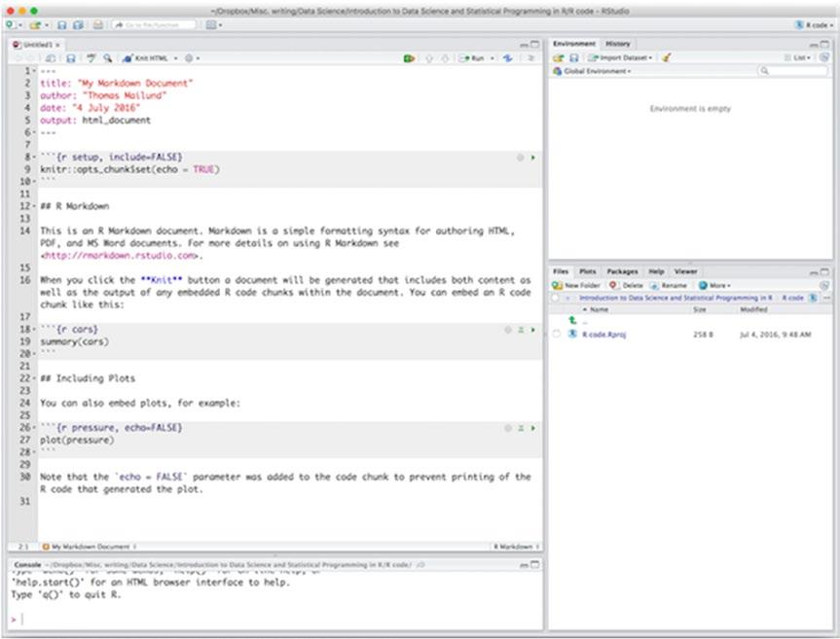
Task: Expand the Knit HTML format dropdown arrow
Action: click(176, 58)
